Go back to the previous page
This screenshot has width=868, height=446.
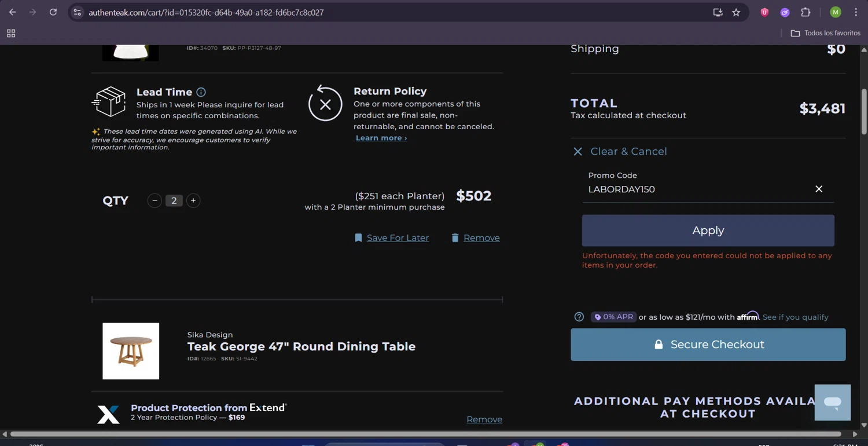[x=13, y=12]
